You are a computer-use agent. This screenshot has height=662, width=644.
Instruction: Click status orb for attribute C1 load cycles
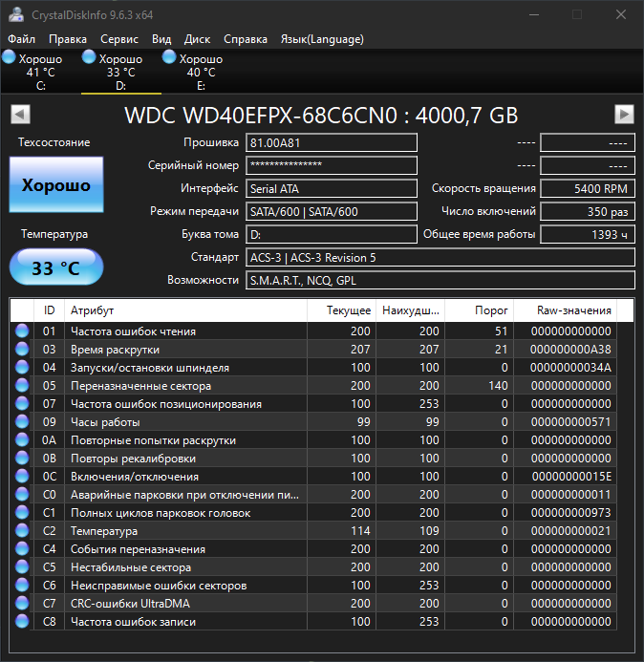point(22,513)
